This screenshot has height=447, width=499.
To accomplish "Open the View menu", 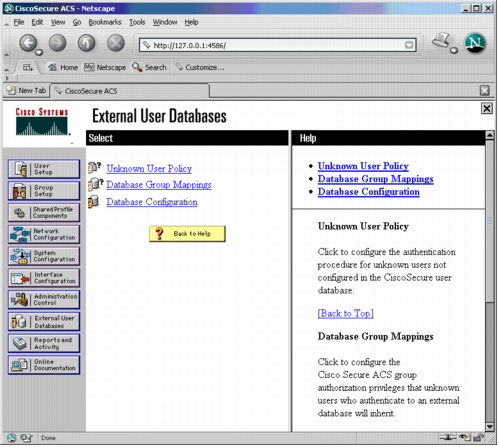I will (x=58, y=22).
